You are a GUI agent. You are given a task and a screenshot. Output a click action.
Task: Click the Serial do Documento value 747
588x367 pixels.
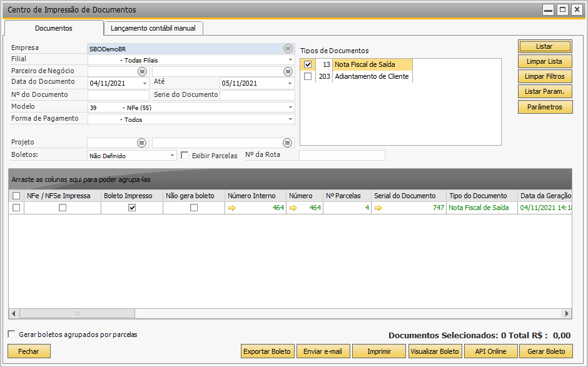438,208
